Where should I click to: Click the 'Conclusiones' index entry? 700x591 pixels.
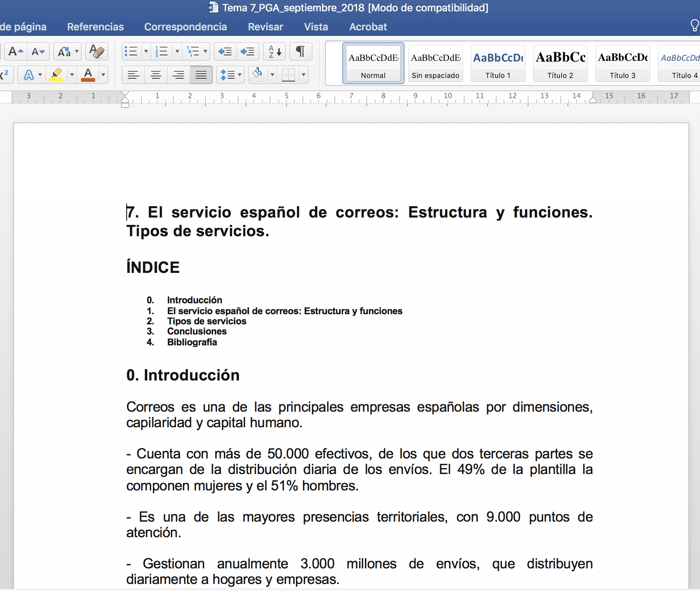pyautogui.click(x=197, y=331)
